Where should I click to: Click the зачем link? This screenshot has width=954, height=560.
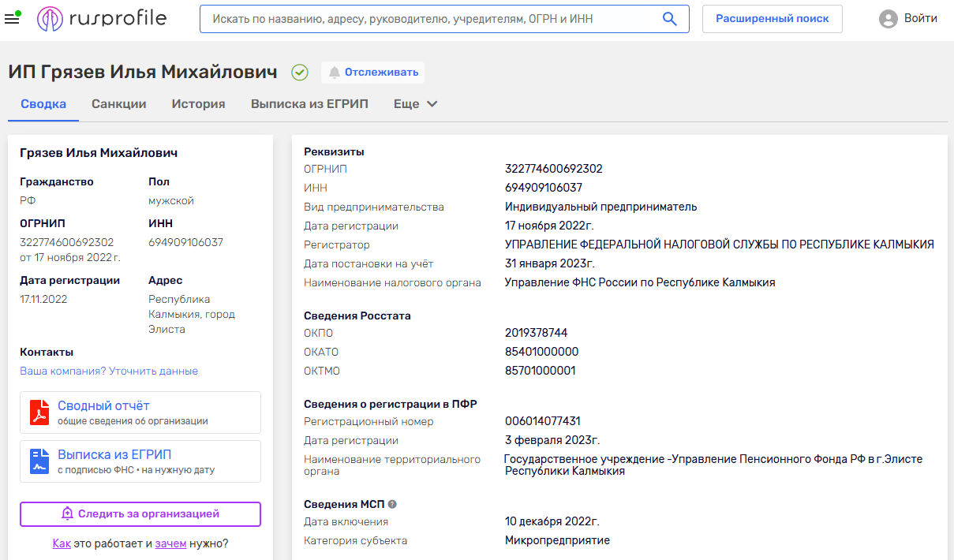[x=170, y=543]
